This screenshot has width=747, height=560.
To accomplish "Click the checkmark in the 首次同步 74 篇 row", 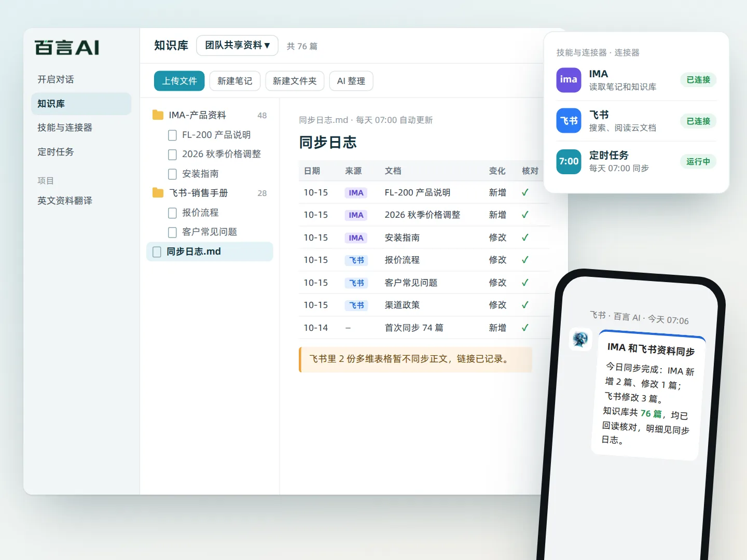I will tap(525, 328).
